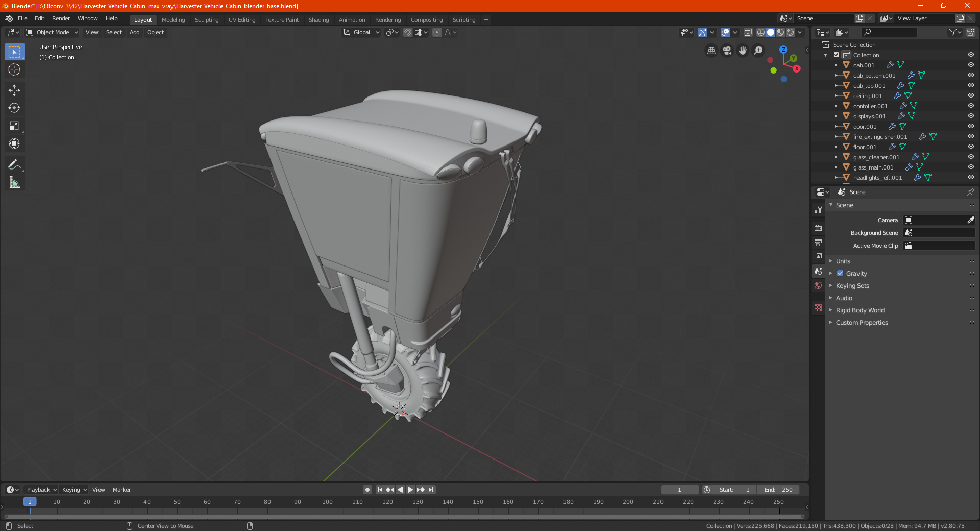
Task: Choose the Annotate tool
Action: click(x=14, y=164)
